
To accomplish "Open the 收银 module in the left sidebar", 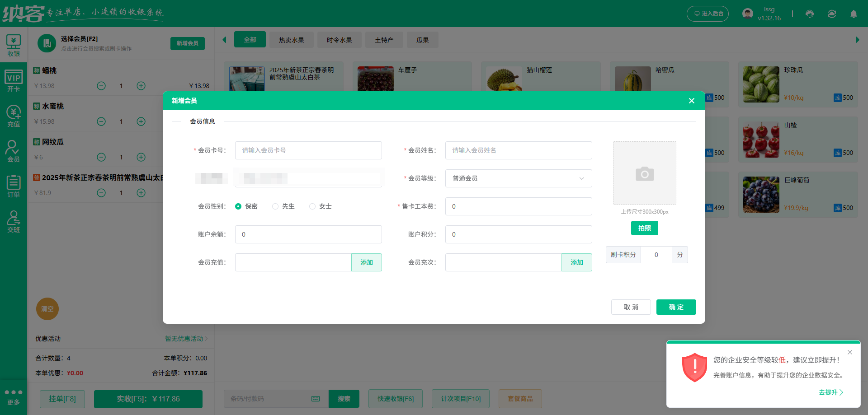I will [x=14, y=45].
